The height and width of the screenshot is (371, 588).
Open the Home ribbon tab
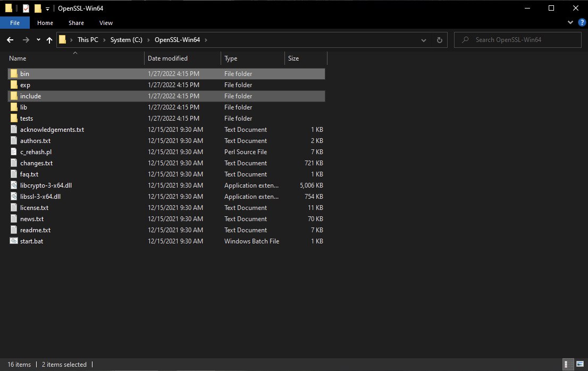(45, 23)
